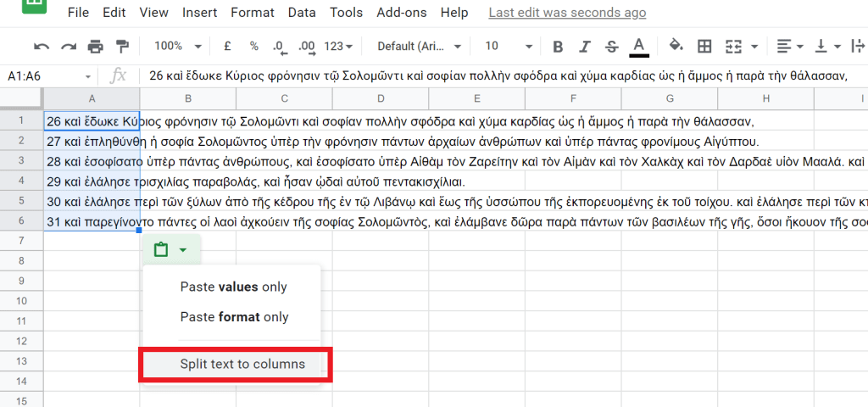Expand the Default (Arial) font dropdown
The width and height of the screenshot is (868, 407).
coord(420,46)
